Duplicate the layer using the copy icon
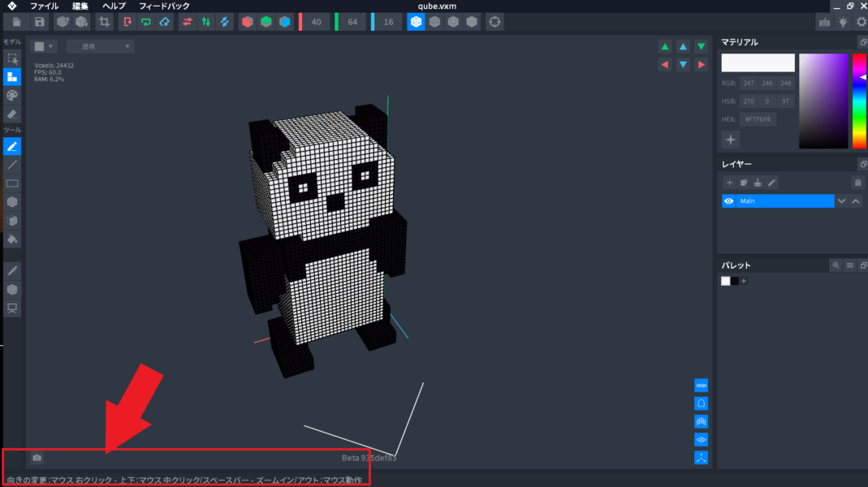This screenshot has height=487, width=868. click(744, 183)
